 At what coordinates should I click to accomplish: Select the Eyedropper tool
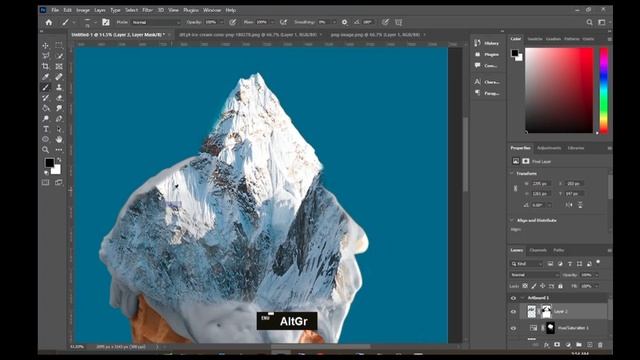pyautogui.click(x=45, y=77)
